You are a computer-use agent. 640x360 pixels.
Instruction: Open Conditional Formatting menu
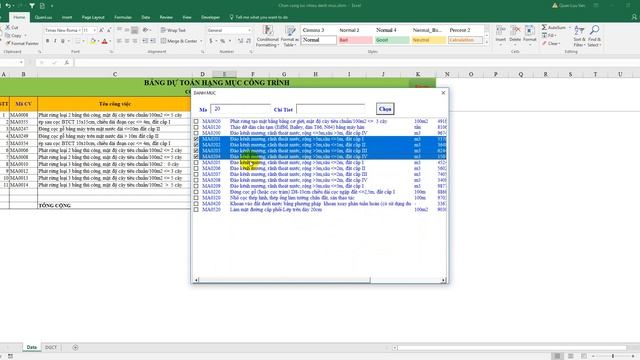point(268,36)
